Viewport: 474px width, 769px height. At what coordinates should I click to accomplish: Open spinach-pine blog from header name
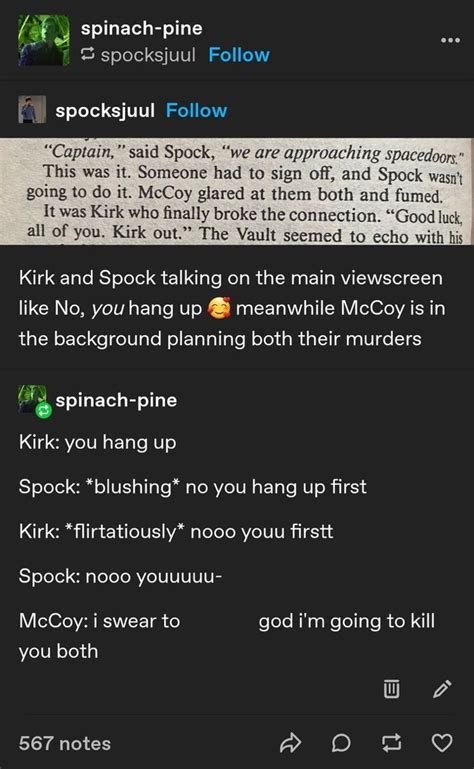tap(141, 28)
